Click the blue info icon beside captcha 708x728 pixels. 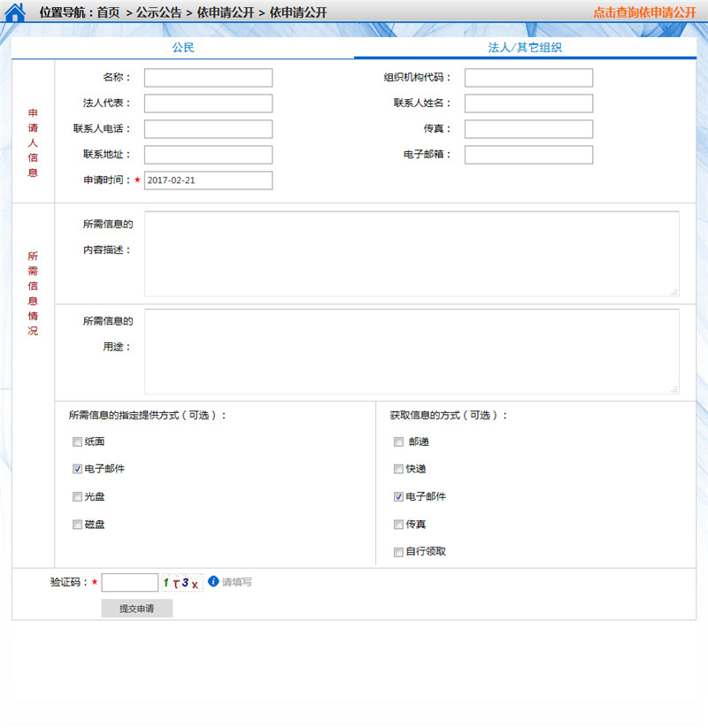pyautogui.click(x=213, y=581)
